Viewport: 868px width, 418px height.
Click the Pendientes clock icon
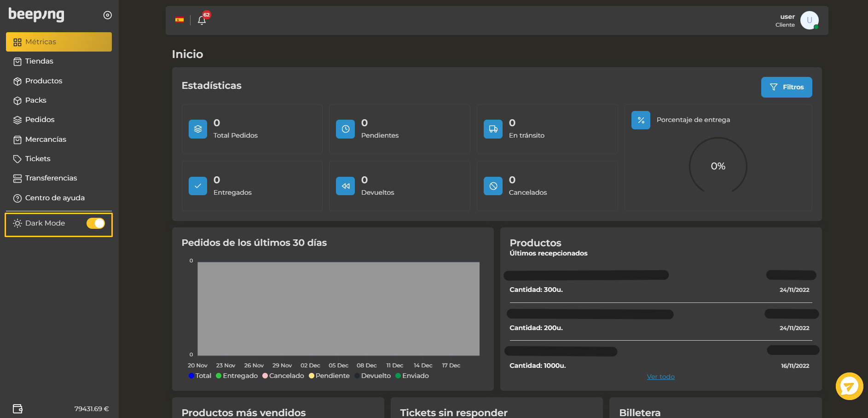pos(345,129)
